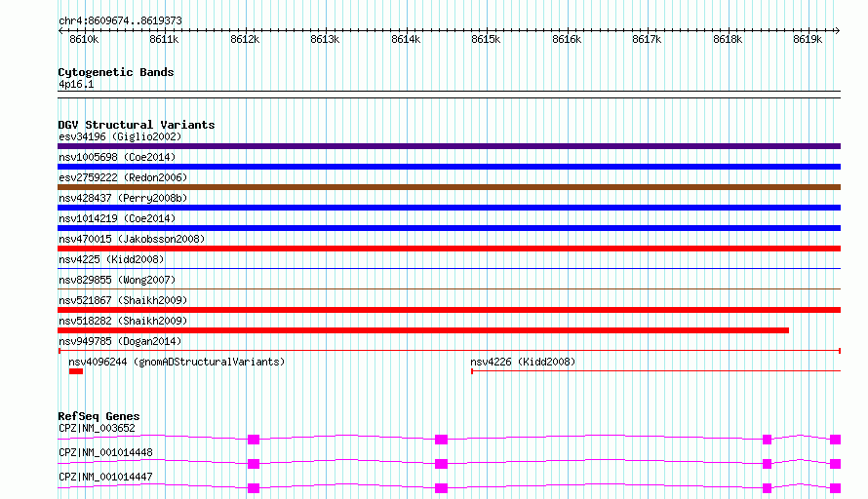This screenshot has width=868, height=499.
Task: Click the blue nsv1014219 variant bar
Action: click(x=449, y=228)
